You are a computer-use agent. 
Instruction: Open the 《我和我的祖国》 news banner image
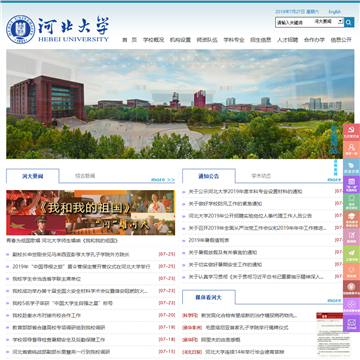[90, 213]
